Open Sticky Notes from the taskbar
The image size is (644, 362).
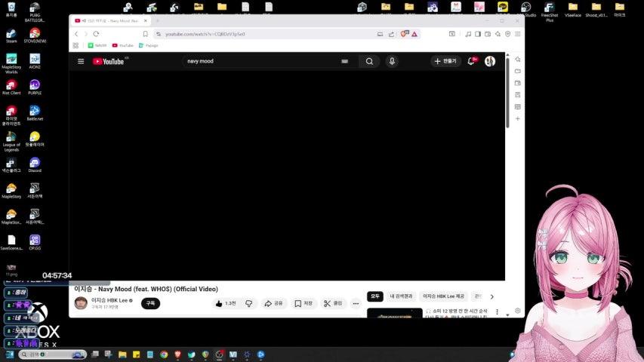click(137, 354)
